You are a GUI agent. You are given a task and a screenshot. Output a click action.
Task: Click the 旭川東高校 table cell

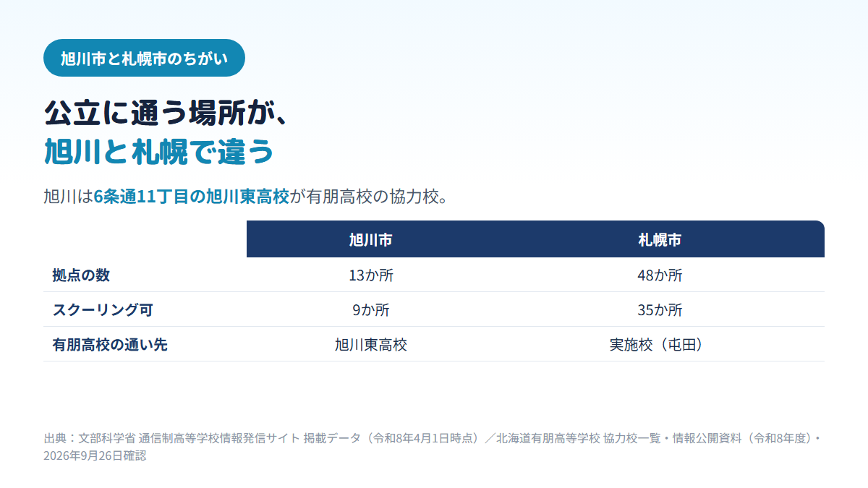point(370,344)
